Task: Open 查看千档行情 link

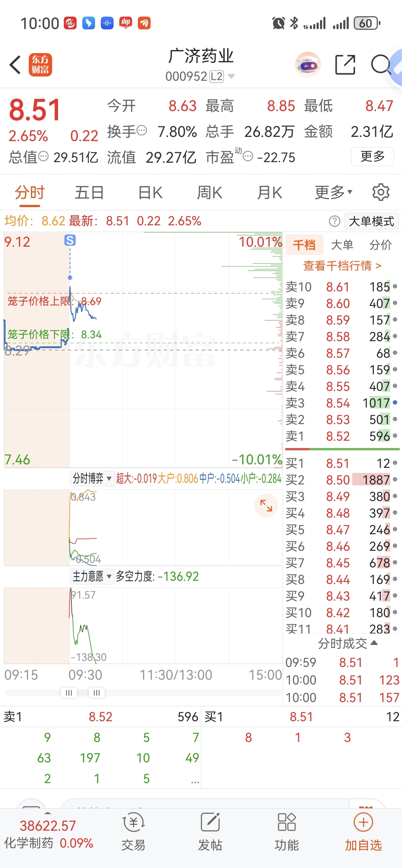Action: coord(342,266)
